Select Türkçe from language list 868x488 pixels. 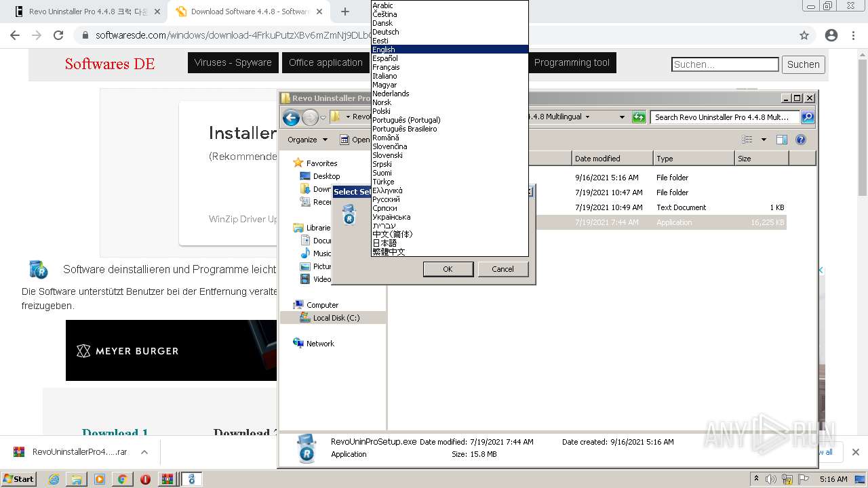pos(450,182)
